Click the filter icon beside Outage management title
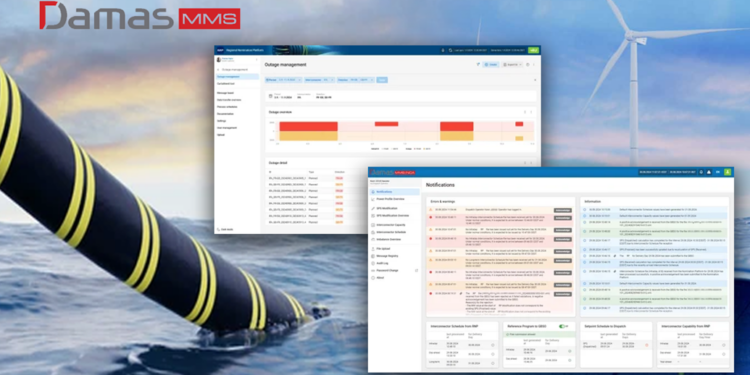Image resolution: width=750 pixels, height=375 pixels. 478,65
